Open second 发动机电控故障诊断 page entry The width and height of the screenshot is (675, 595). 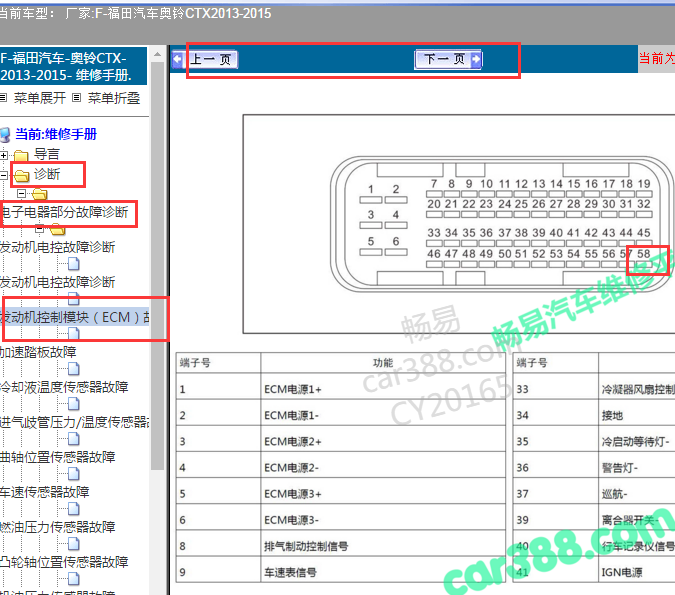57,282
